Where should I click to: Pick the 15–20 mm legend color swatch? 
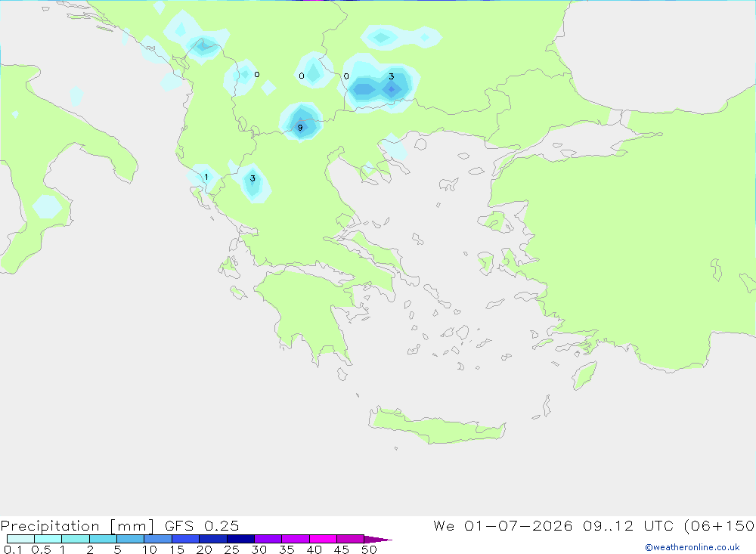tap(186, 539)
